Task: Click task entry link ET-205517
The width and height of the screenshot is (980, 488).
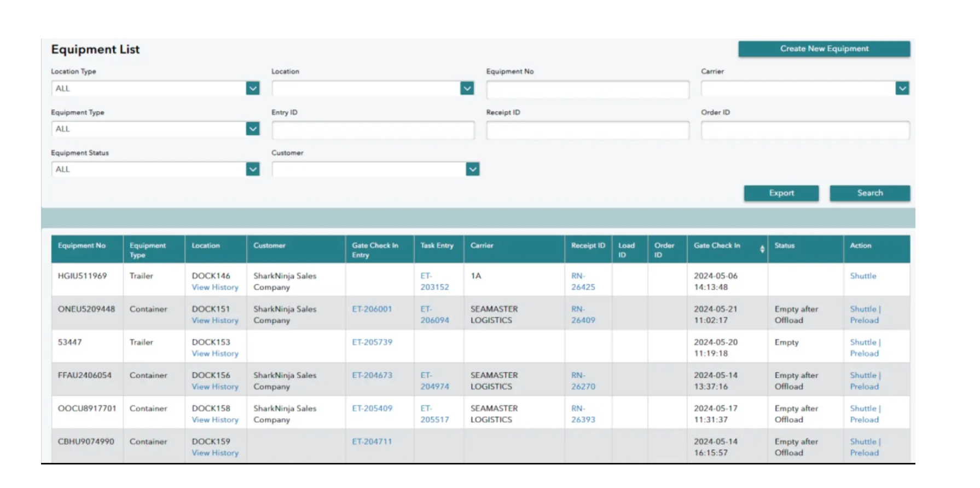Action: coord(434,414)
